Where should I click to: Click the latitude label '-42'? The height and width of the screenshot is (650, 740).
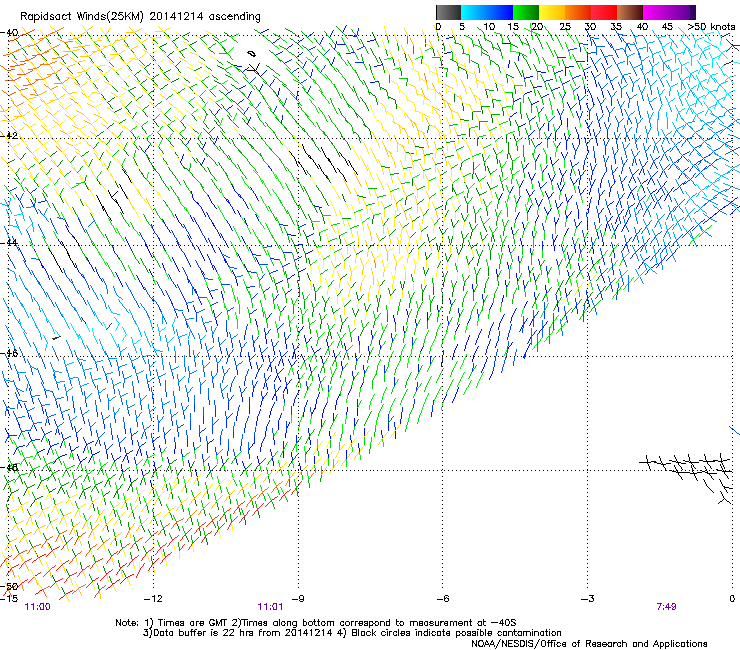point(9,135)
